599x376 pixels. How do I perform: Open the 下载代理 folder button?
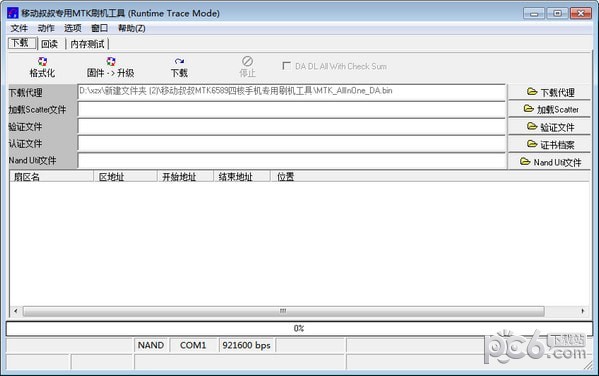tap(549, 92)
